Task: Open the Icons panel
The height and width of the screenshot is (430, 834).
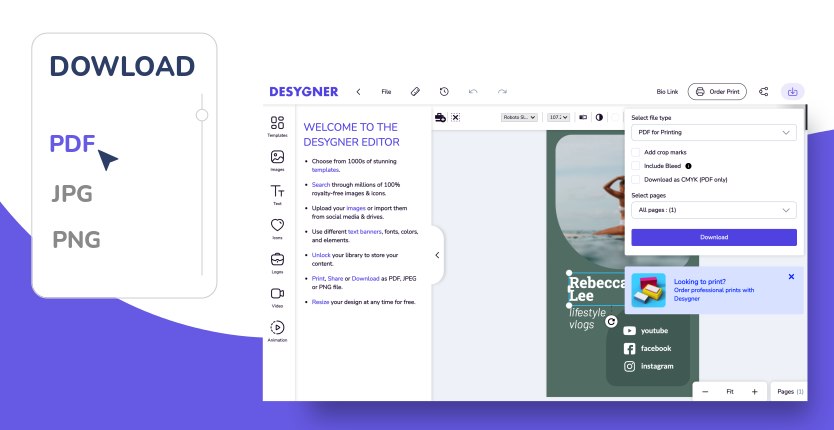Action: pyautogui.click(x=277, y=229)
